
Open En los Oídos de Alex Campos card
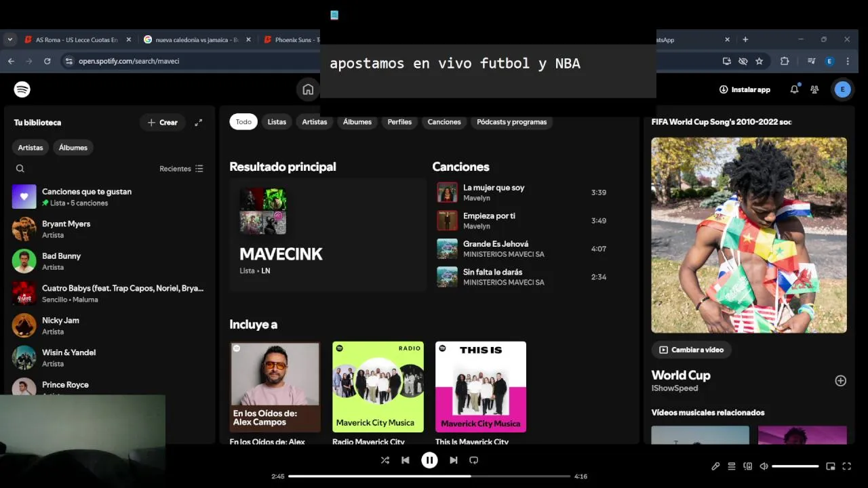click(x=275, y=394)
